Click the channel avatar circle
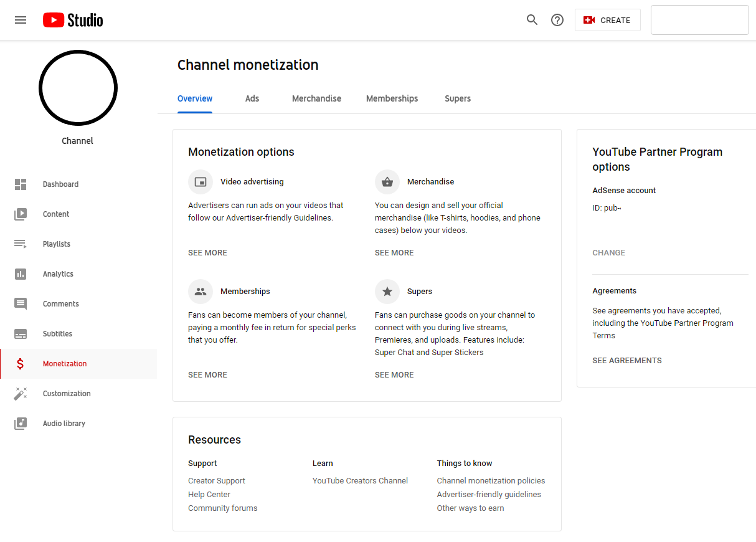The height and width of the screenshot is (542, 756). (x=78, y=89)
